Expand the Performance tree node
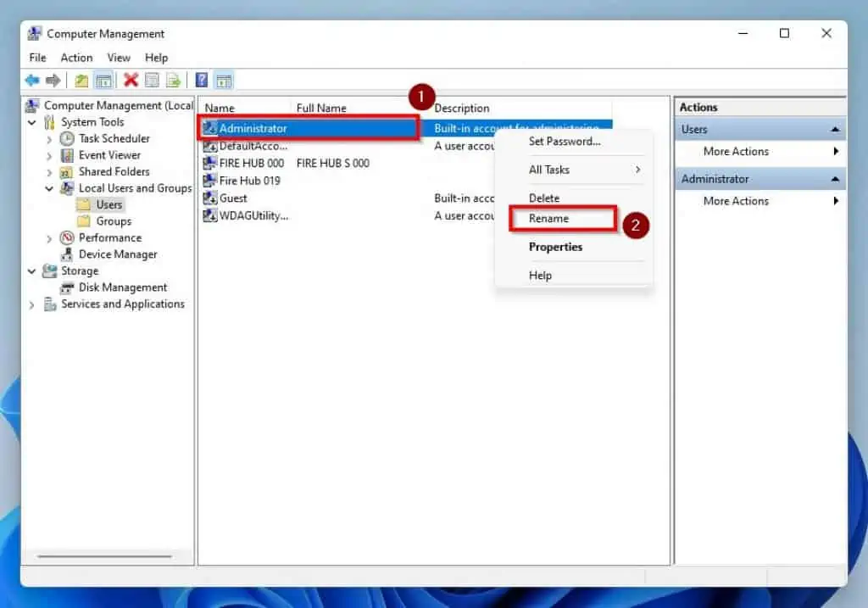This screenshot has height=608, width=868. [x=49, y=238]
